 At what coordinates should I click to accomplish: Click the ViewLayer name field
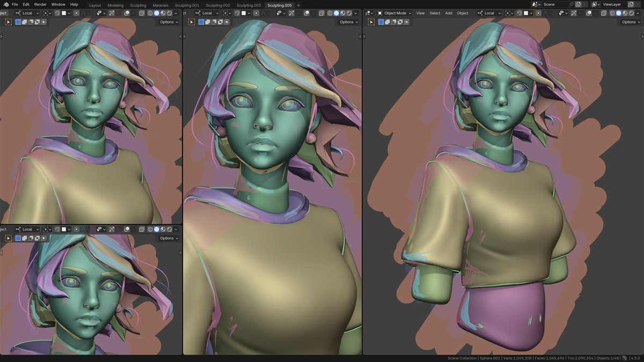click(614, 4)
